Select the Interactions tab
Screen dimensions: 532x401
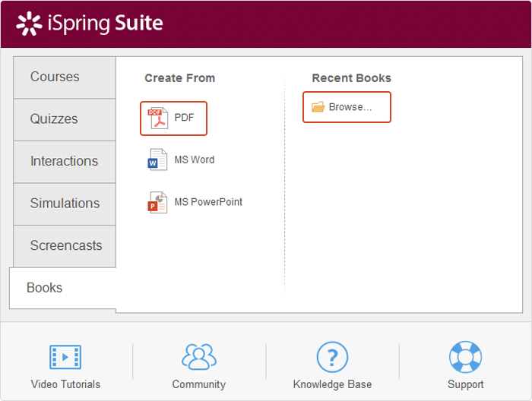(64, 161)
